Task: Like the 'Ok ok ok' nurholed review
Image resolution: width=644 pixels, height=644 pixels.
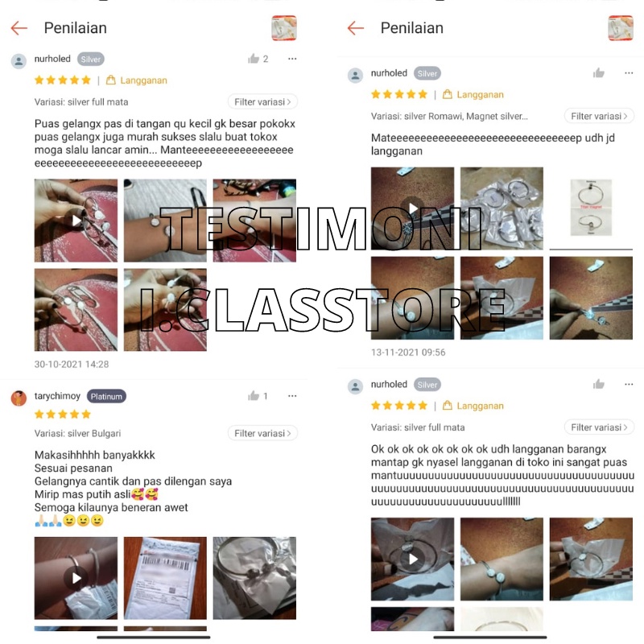Action: click(598, 385)
